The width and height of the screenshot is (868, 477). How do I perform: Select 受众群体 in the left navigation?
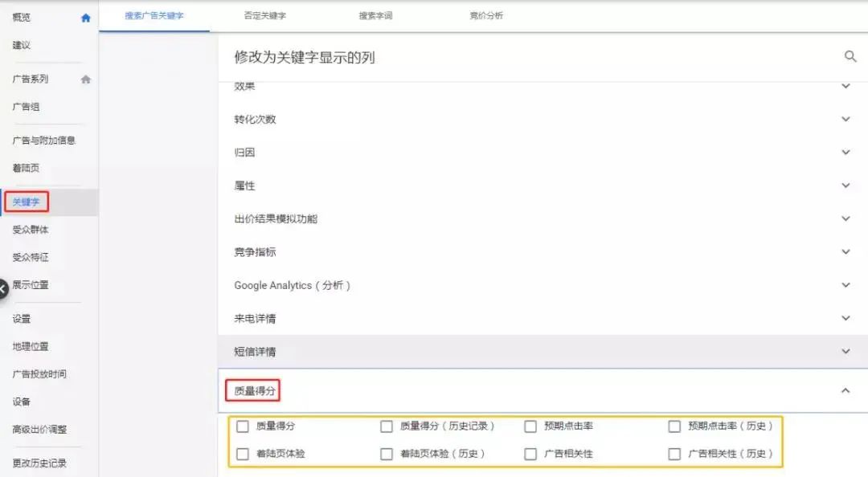30,230
